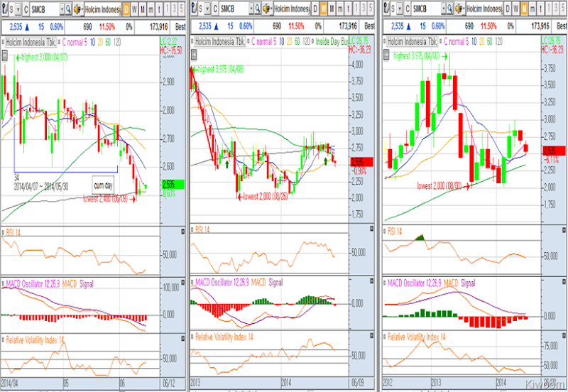This screenshot has height=392, width=568.
Task: Open chart menu icon below Holcim label, monthly chart
Action: pos(386,55)
